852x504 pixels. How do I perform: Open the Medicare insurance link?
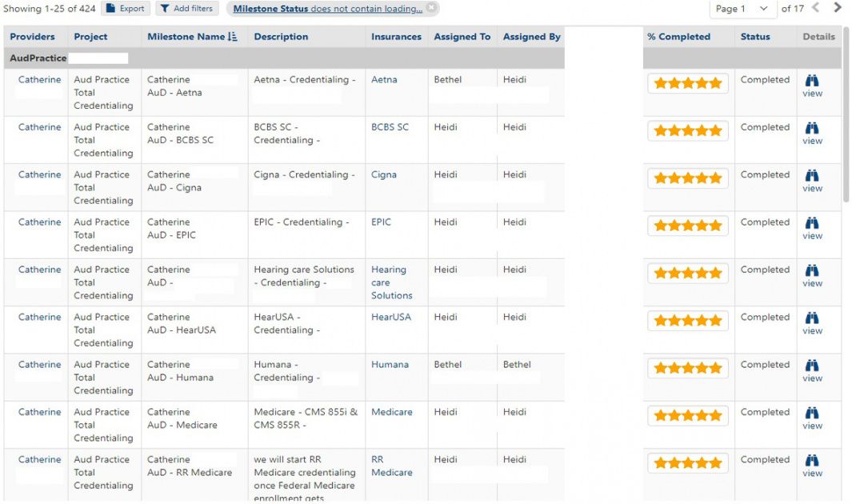[x=391, y=412]
